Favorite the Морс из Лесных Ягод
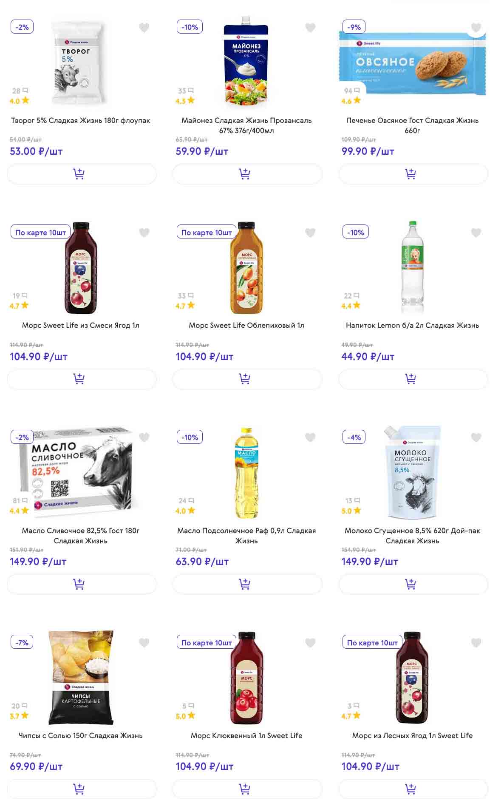 [x=476, y=643]
